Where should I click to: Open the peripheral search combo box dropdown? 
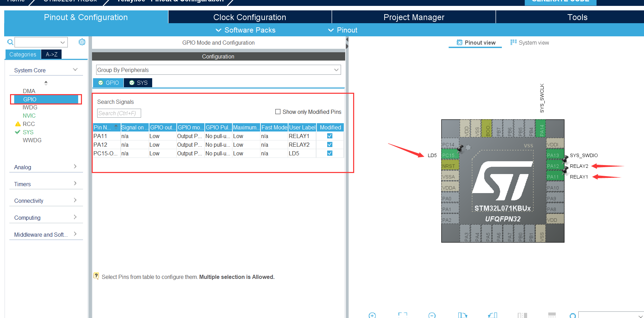pos(63,42)
